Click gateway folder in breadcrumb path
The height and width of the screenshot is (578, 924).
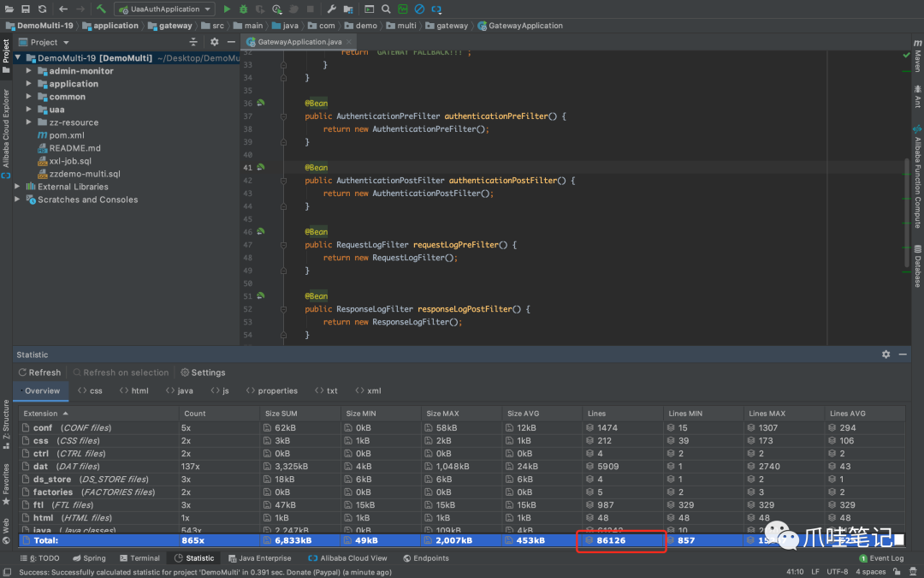click(170, 26)
